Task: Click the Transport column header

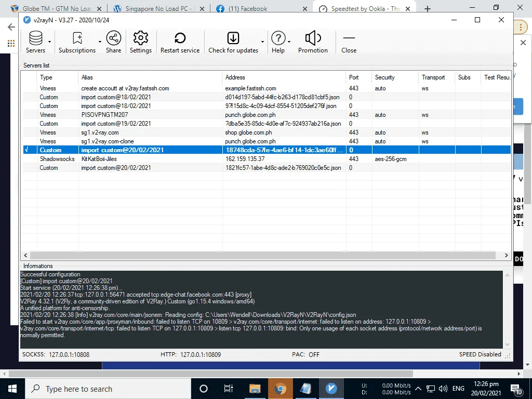Action: pyautogui.click(x=436, y=77)
